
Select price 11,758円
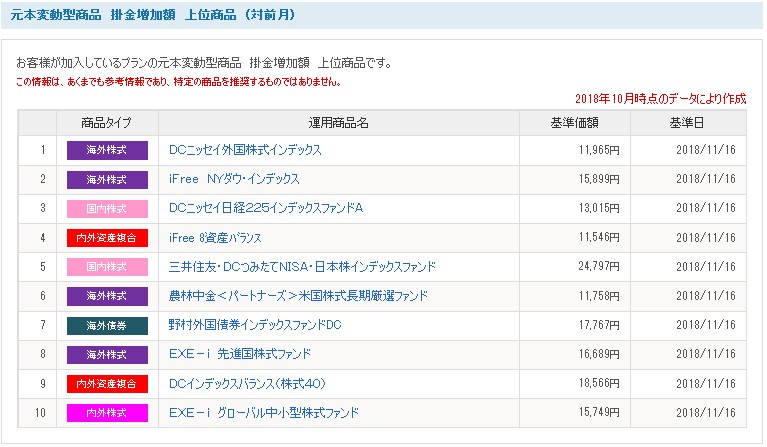coord(599,296)
